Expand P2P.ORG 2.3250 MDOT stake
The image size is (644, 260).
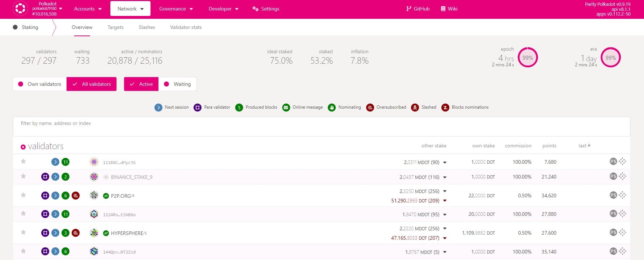point(445,191)
